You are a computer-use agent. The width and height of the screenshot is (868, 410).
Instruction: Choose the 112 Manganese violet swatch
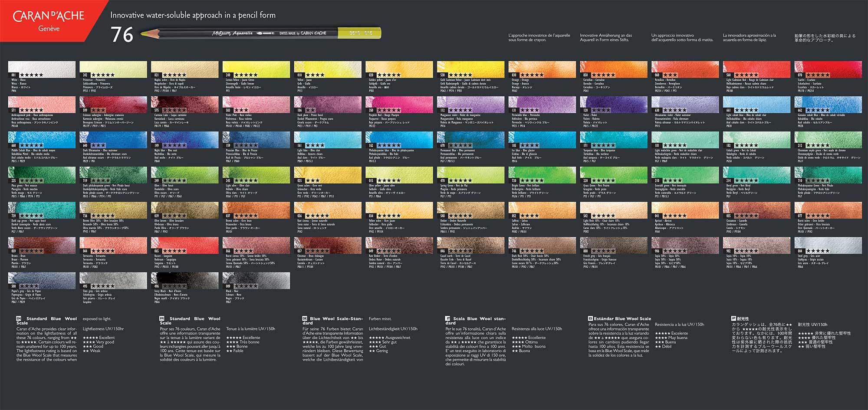[x=471, y=105]
